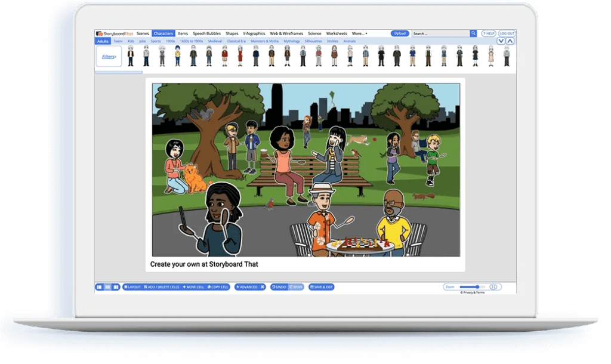The height and width of the screenshot is (364, 611).
Task: Switch to the grid cell view icon
Action: click(x=107, y=287)
